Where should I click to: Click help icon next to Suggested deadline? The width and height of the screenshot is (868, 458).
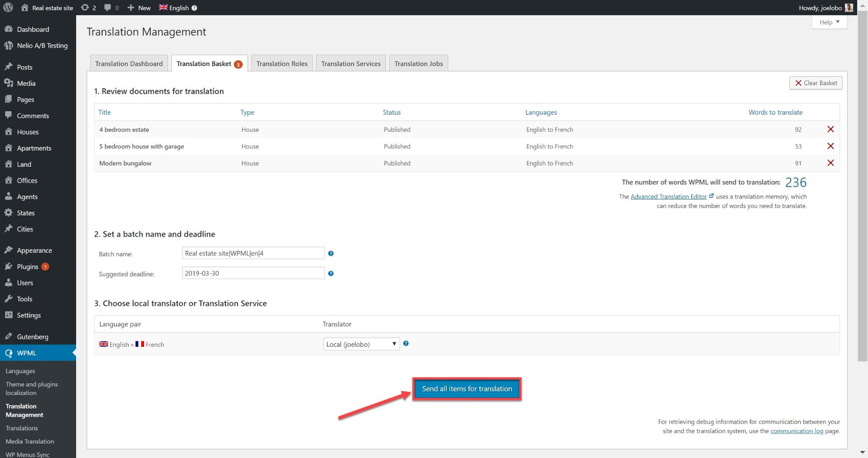[x=331, y=273]
